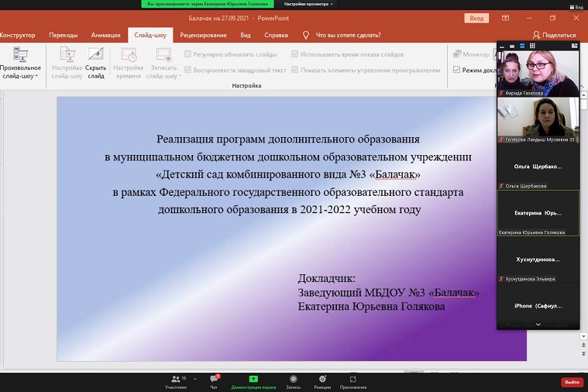Minimize the Zoom video panel
This screenshot has width=588, height=392.
point(502,46)
